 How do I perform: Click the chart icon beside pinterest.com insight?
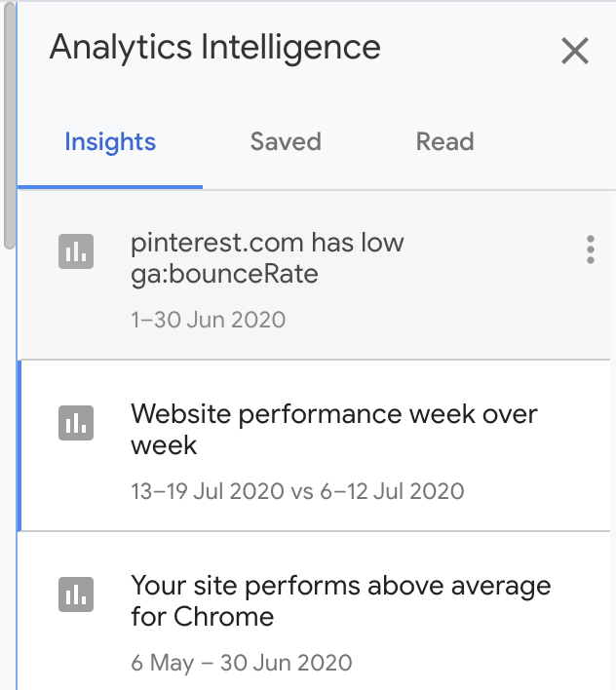pyautogui.click(x=75, y=250)
